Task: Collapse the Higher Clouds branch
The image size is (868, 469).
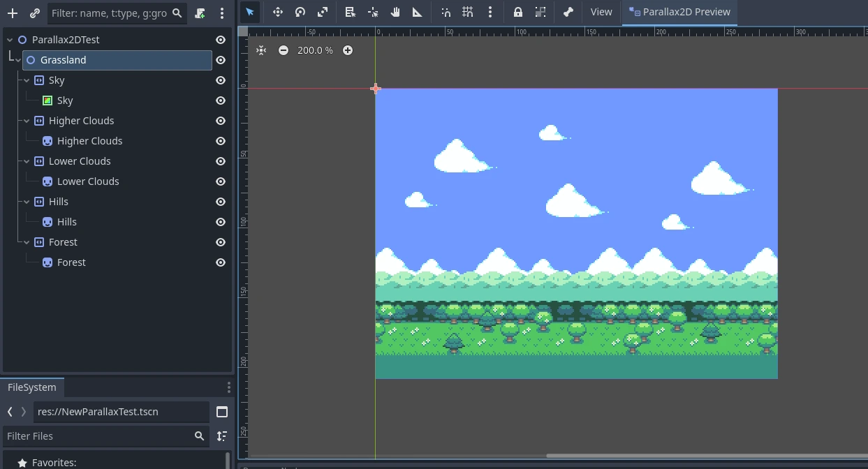Action: click(26, 121)
